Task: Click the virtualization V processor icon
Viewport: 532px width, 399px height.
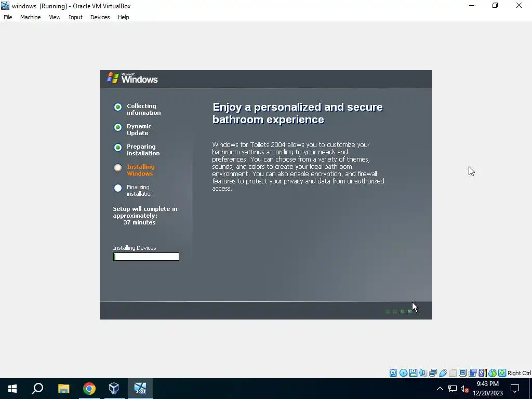Action: (x=482, y=373)
